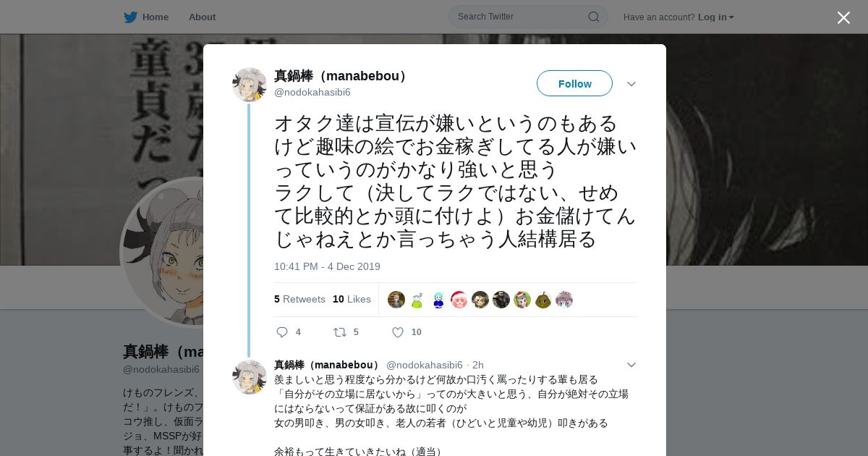Open the tweet timestamp 10:41 PM link
Viewport: 868px width, 456px height.
click(x=327, y=266)
